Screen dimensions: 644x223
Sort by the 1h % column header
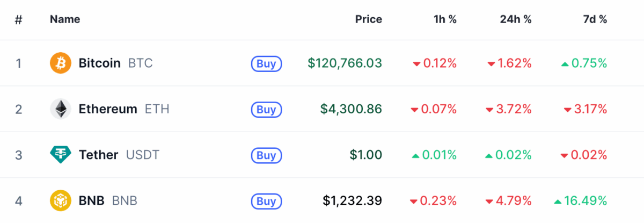tap(445, 19)
